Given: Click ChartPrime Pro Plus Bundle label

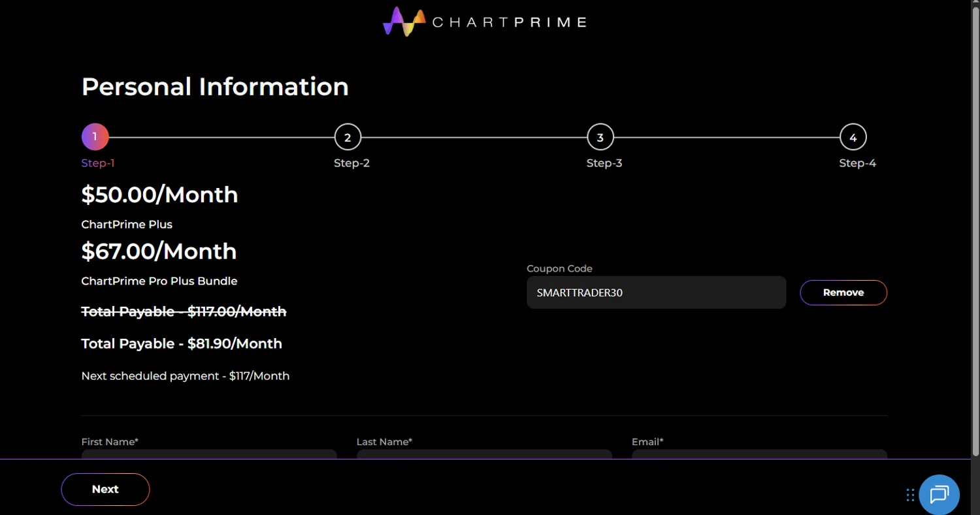Looking at the screenshot, I should [159, 281].
